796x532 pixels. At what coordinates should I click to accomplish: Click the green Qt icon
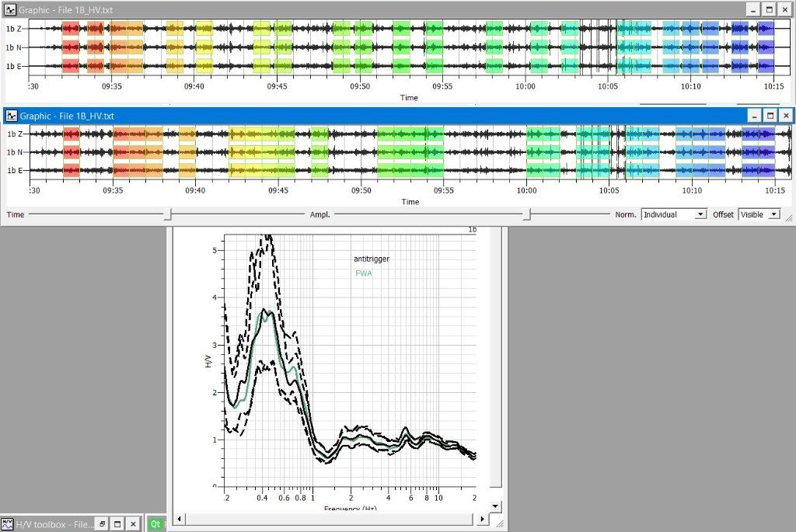tap(155, 524)
